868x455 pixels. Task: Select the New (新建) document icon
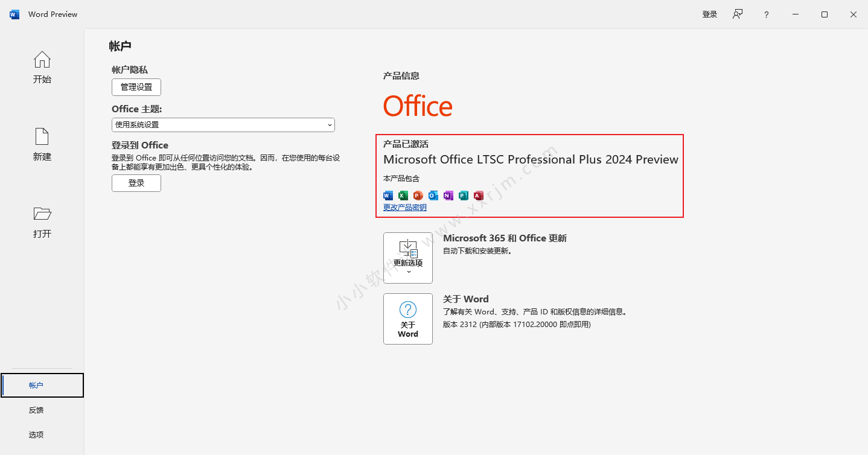[x=42, y=137]
